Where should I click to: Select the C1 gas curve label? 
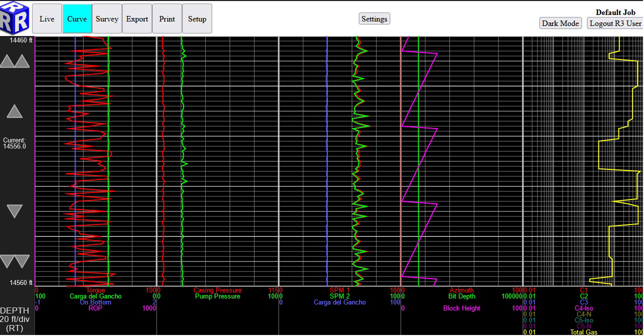point(584,290)
